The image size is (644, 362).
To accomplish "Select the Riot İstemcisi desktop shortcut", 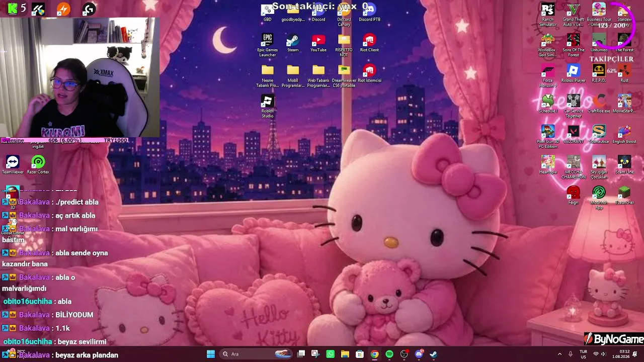I will coord(369,73).
